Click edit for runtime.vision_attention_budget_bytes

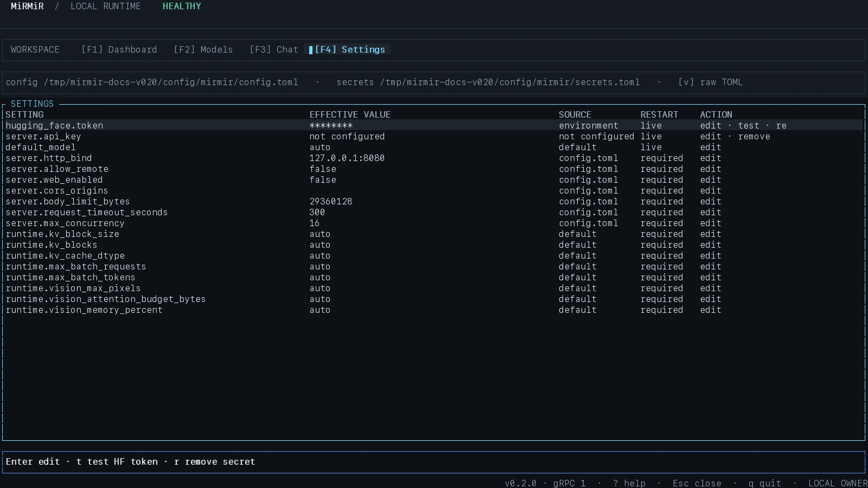click(711, 299)
